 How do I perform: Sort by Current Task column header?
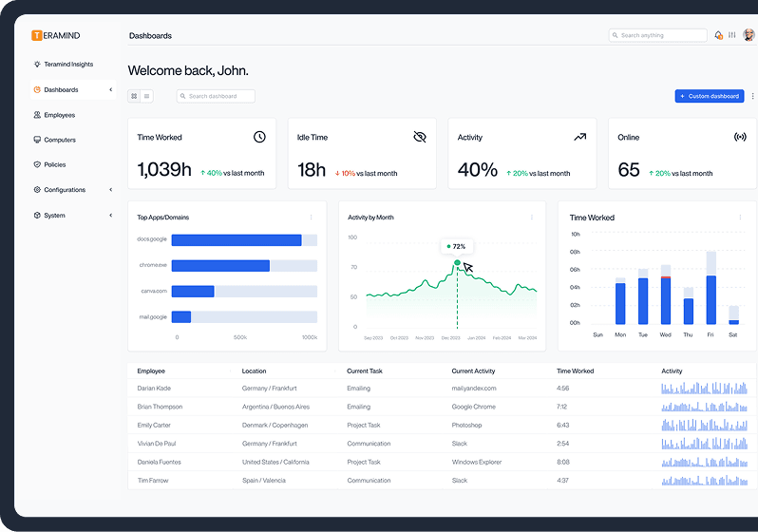point(365,370)
